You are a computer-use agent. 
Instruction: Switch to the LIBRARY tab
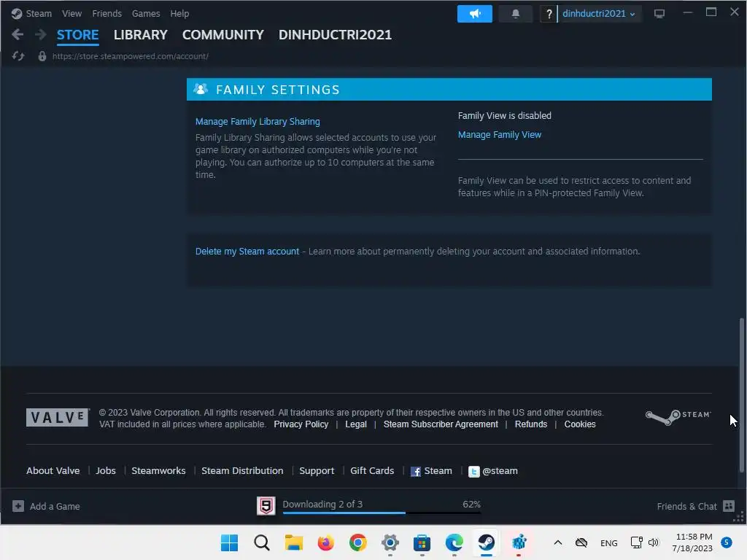(141, 35)
